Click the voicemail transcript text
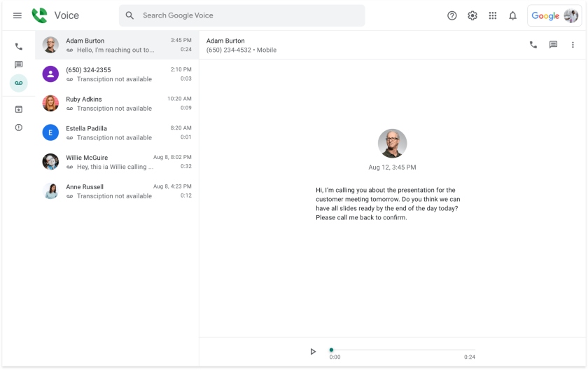This screenshot has height=370, width=588. (x=388, y=204)
